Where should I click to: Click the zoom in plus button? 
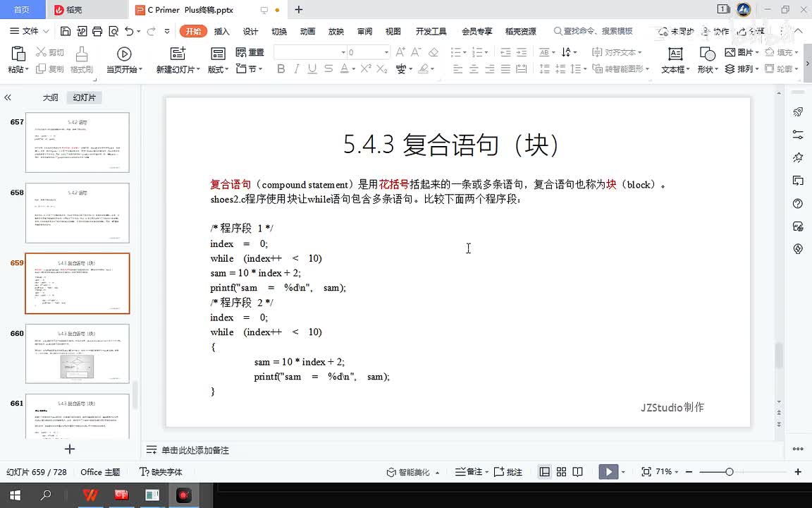pos(798,472)
